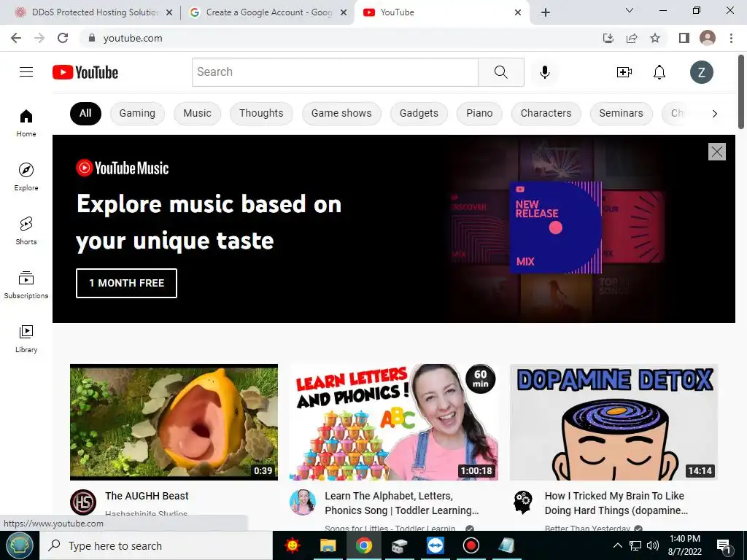
Task: Select the Piano filter chip
Action: (479, 113)
